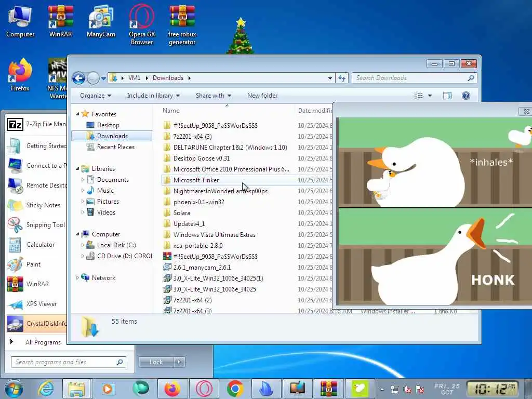Open the Computer desktop icon
Viewport: 532px width, 399px height.
[20, 21]
